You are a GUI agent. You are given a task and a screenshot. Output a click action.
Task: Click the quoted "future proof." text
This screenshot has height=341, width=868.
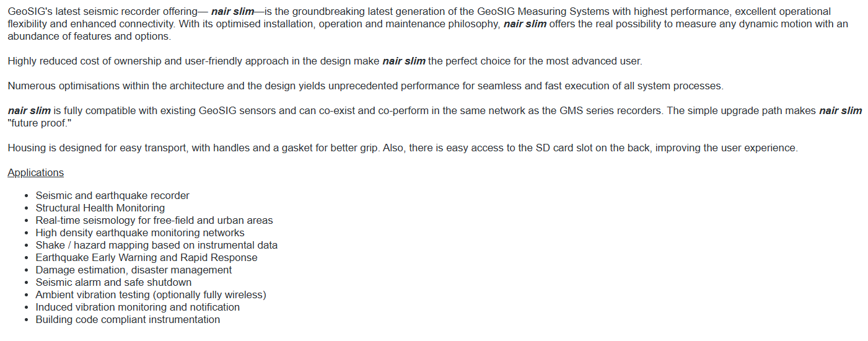click(x=38, y=123)
